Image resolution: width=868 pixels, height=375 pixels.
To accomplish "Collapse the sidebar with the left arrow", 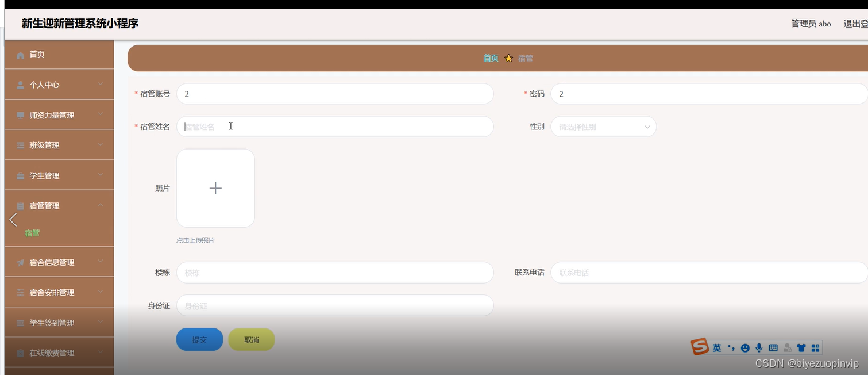I will 13,220.
